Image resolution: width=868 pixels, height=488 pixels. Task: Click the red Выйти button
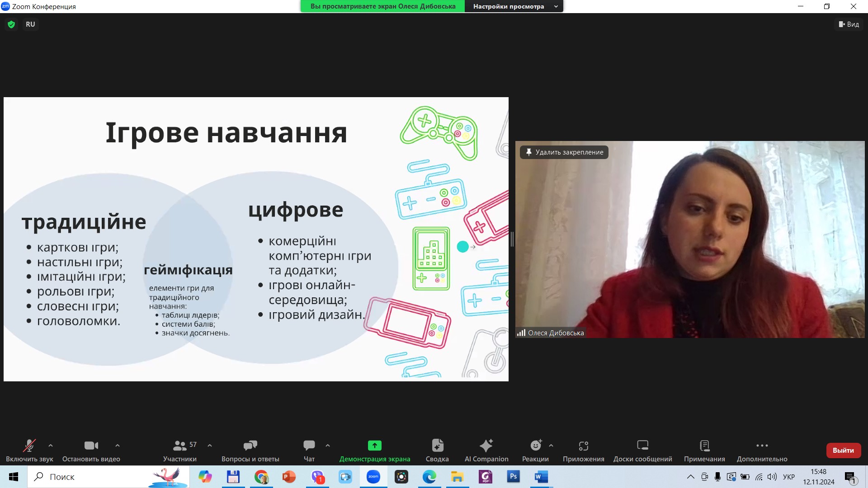(843, 450)
